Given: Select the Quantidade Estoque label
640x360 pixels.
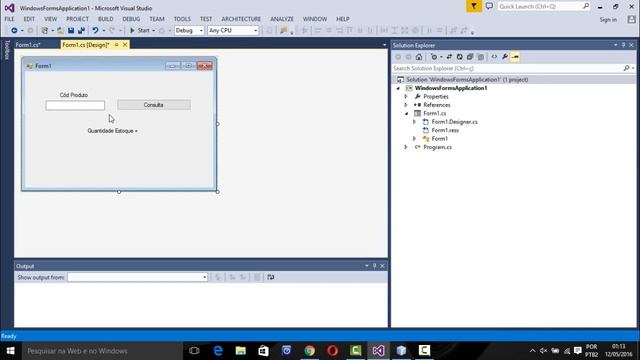Looking at the screenshot, I should tap(113, 131).
